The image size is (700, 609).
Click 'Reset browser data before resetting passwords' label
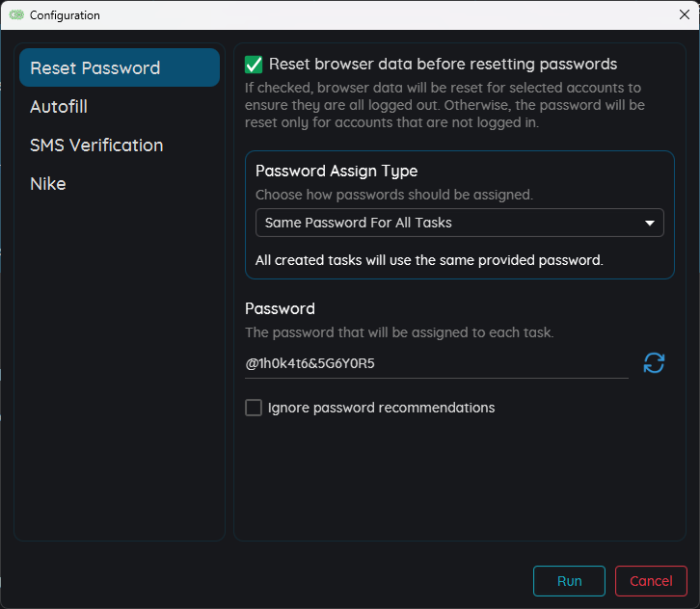443,65
